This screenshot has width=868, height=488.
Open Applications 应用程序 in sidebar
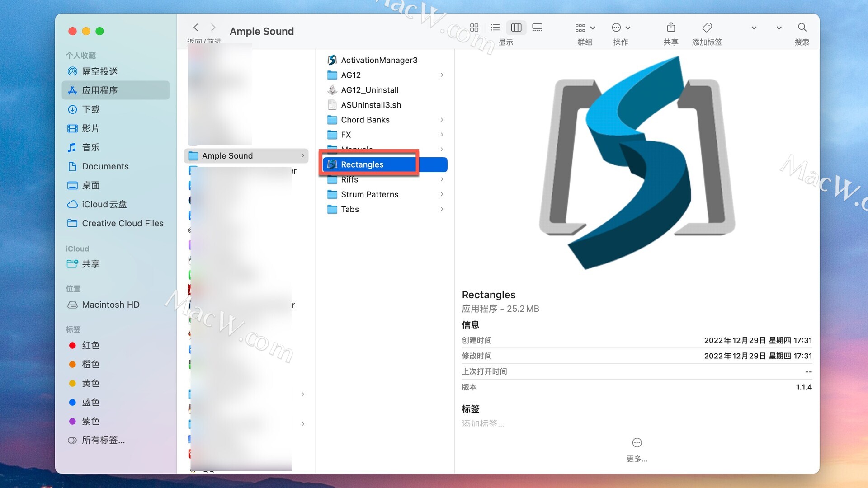[115, 90]
